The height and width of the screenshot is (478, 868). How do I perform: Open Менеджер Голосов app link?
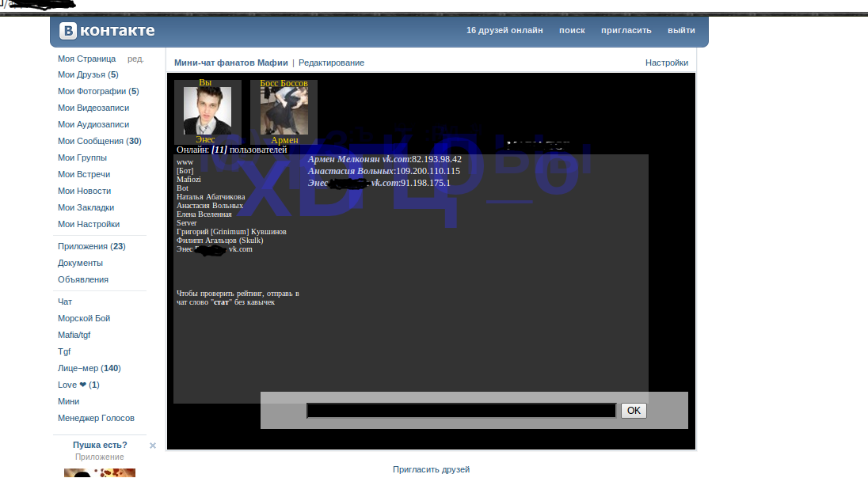96,418
